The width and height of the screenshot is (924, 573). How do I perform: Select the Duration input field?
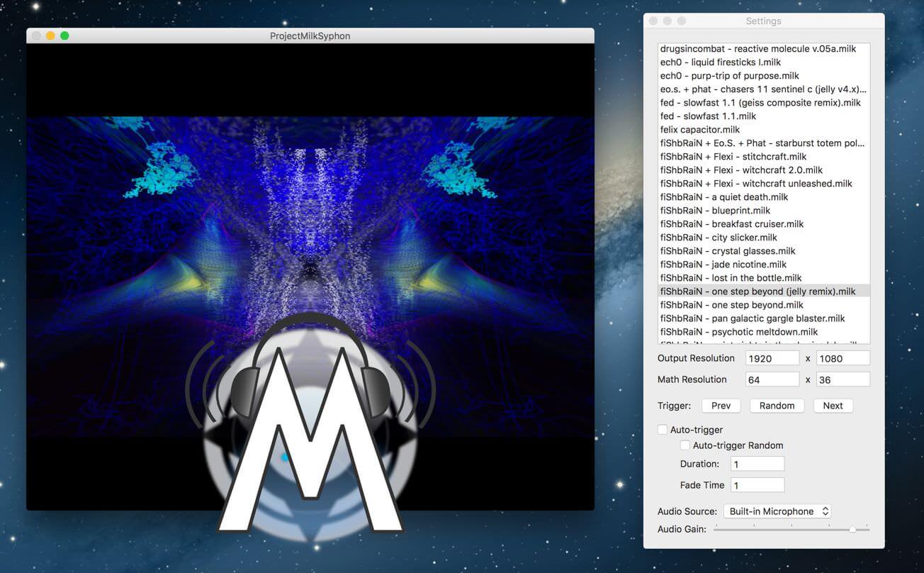[x=757, y=464]
